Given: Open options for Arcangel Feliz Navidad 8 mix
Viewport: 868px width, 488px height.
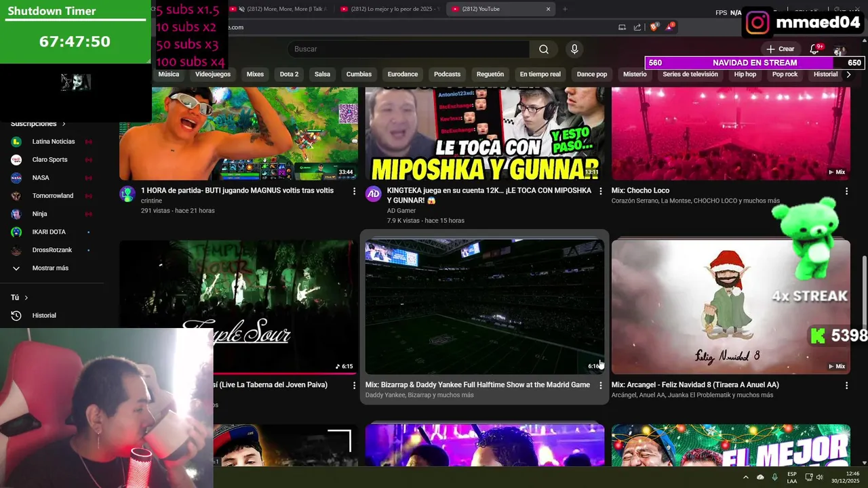Looking at the screenshot, I should click(846, 385).
